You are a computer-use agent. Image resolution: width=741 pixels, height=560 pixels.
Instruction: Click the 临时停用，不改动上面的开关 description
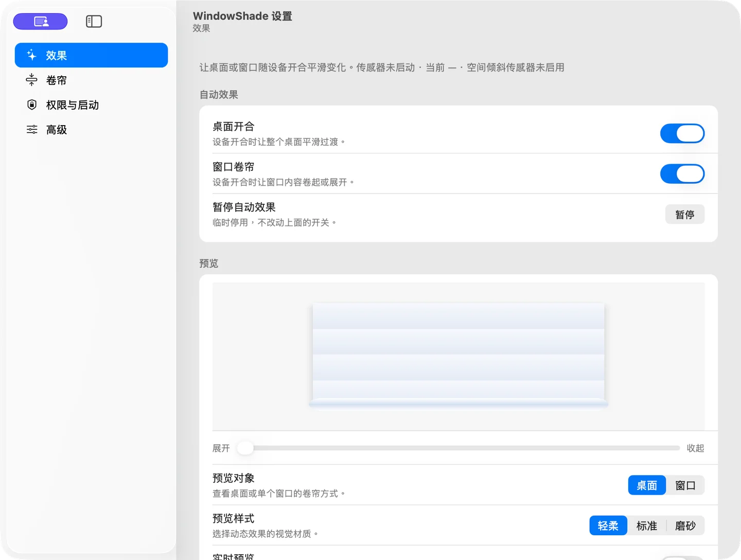pos(274,222)
